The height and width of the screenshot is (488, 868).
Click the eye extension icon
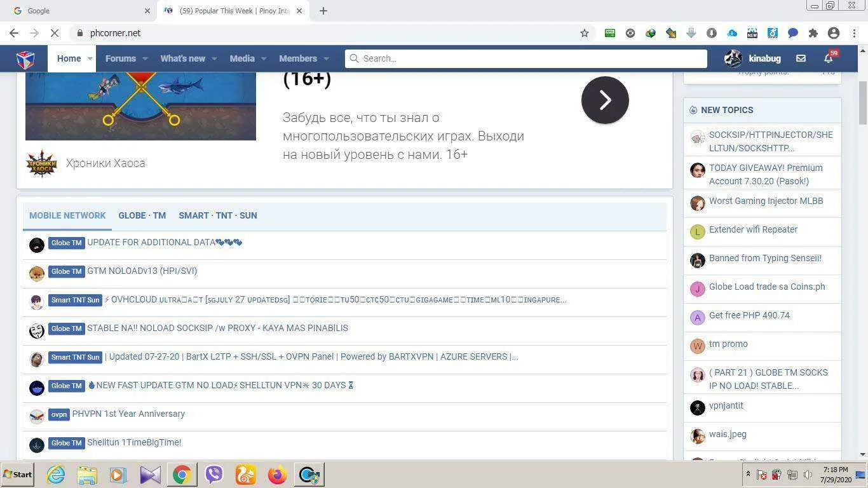pyautogui.click(x=630, y=33)
